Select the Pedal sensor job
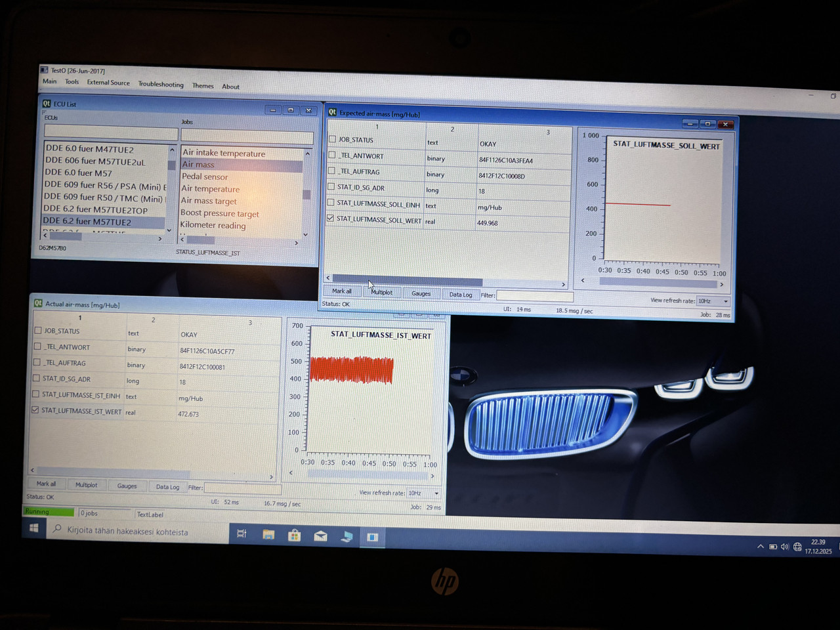 (205, 177)
